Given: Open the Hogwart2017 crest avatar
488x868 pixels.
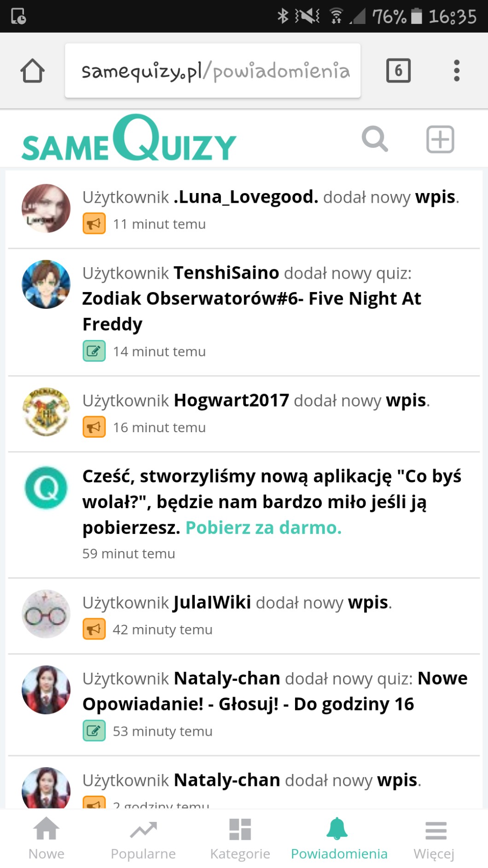Looking at the screenshot, I should click(46, 412).
